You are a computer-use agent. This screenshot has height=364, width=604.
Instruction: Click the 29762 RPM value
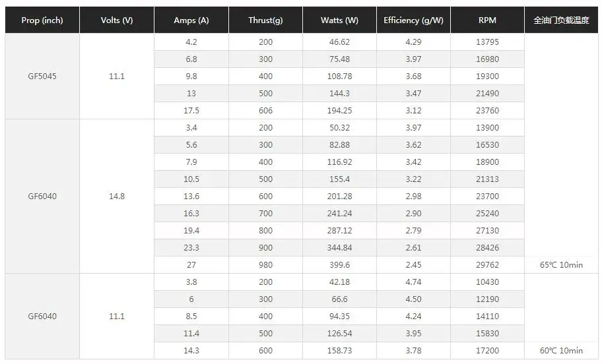[487, 264]
